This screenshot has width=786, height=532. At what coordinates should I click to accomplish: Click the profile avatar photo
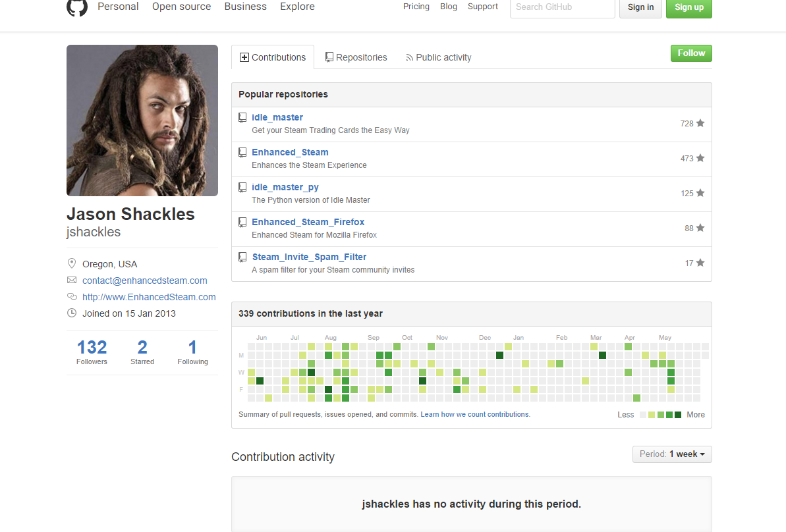[x=142, y=120]
